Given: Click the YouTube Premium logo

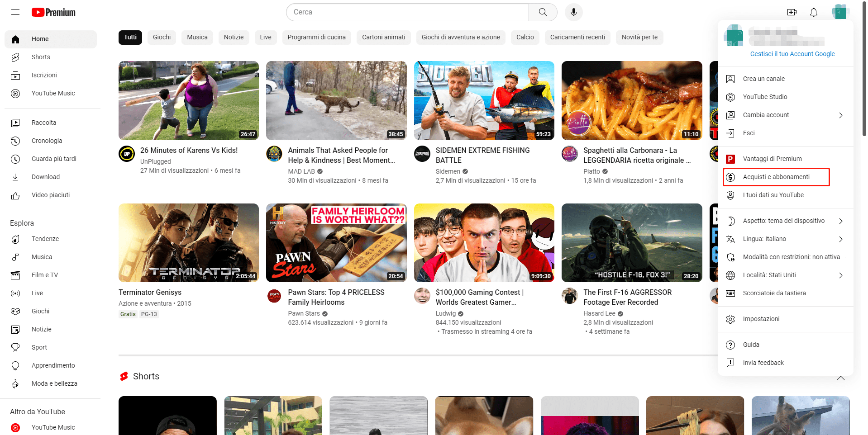Looking at the screenshot, I should [53, 12].
